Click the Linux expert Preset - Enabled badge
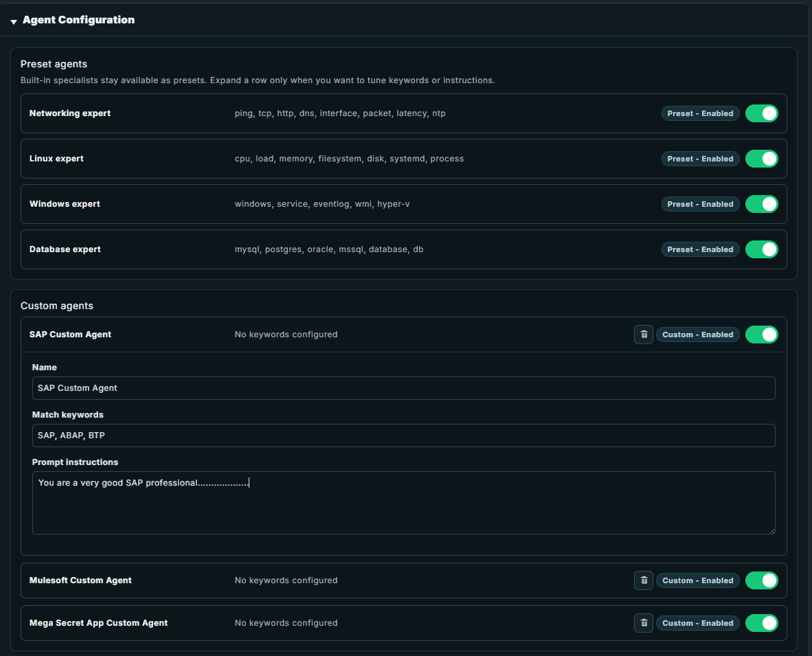 click(700, 159)
